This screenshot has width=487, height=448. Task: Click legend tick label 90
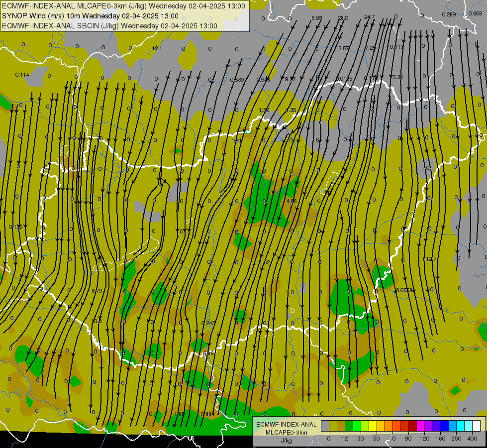tap(408, 439)
